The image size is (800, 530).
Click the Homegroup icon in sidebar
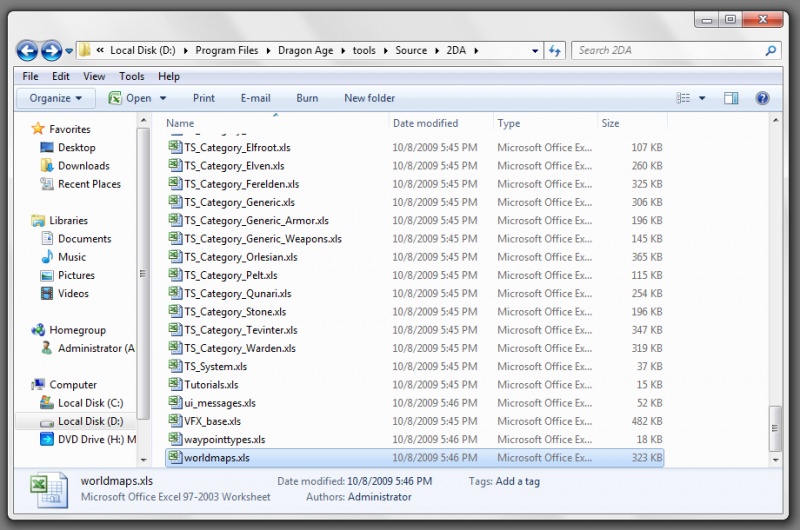pos(38,330)
